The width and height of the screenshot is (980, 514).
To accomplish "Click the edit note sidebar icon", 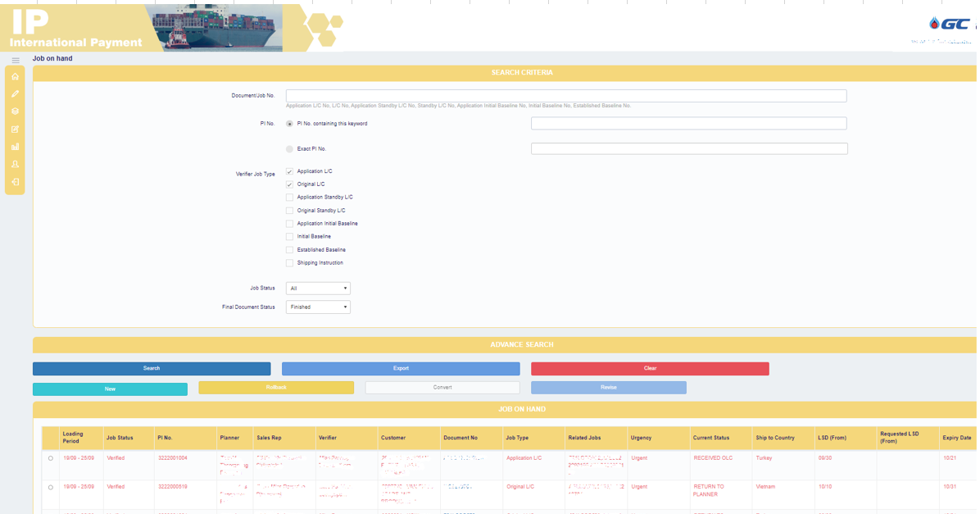I will click(15, 130).
